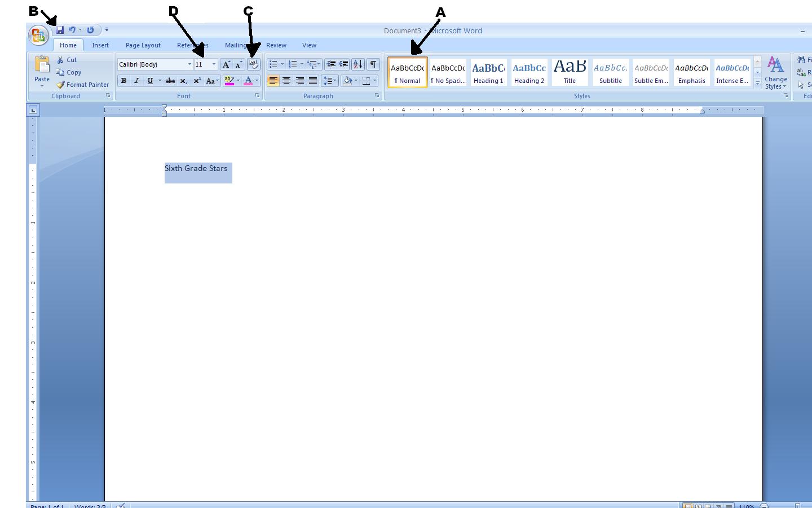Open the Page Layout tab
The image size is (812, 508).
pyautogui.click(x=143, y=45)
